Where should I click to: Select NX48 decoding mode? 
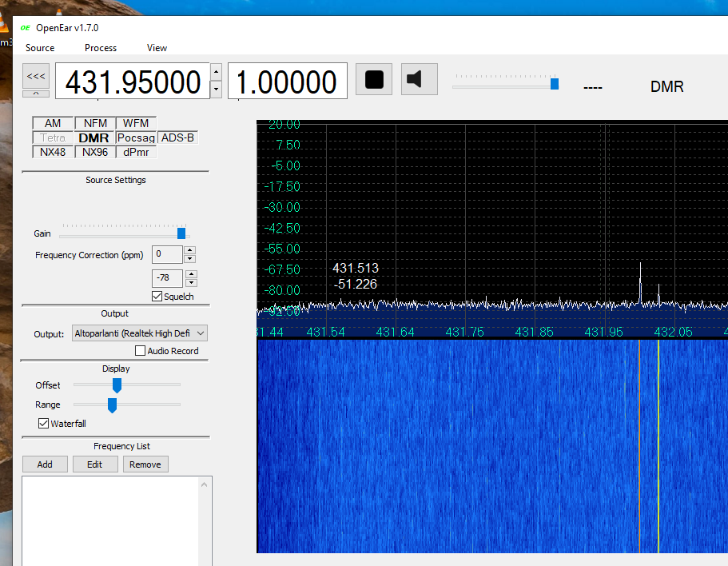pyautogui.click(x=53, y=152)
